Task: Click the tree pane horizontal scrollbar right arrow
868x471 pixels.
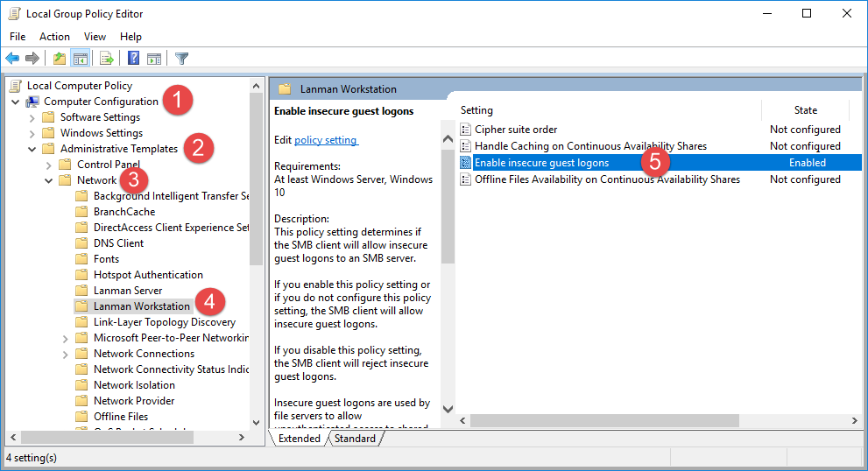Action: coord(242,437)
